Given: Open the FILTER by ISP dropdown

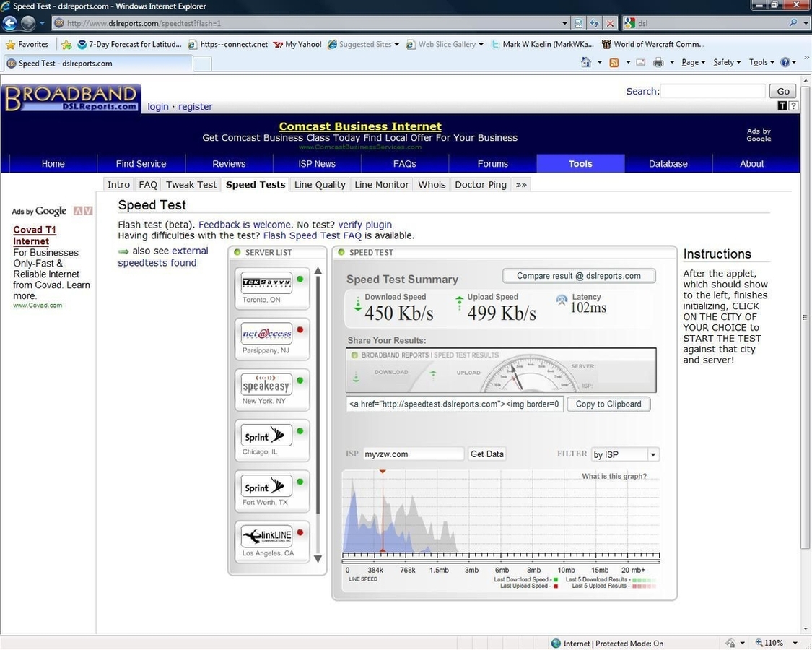Looking at the screenshot, I should click(653, 454).
